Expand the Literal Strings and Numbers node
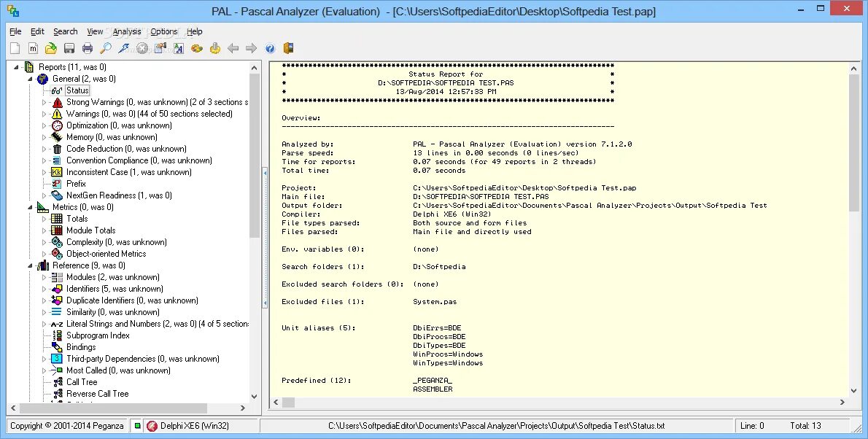Screen dimensions: 868x439 pyautogui.click(x=44, y=324)
